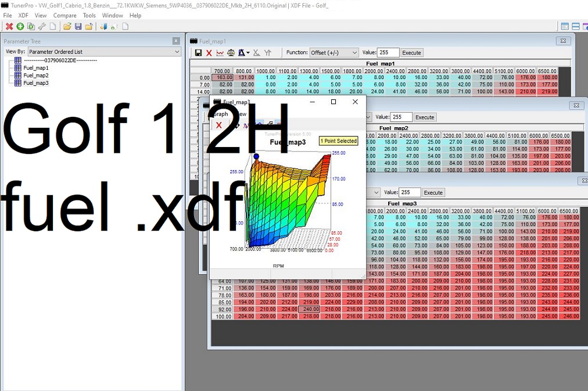
Task: Open XDF settings using the wrench icon
Action: [x=43, y=26]
